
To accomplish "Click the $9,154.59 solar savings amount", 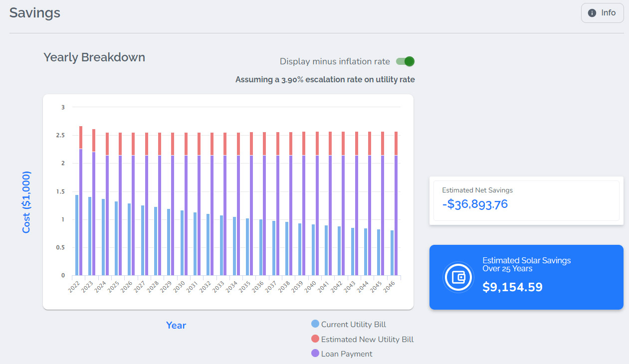I will (512, 287).
